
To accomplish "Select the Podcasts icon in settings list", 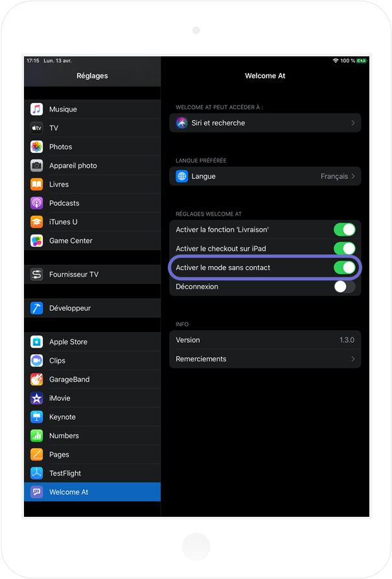I will coord(36,203).
